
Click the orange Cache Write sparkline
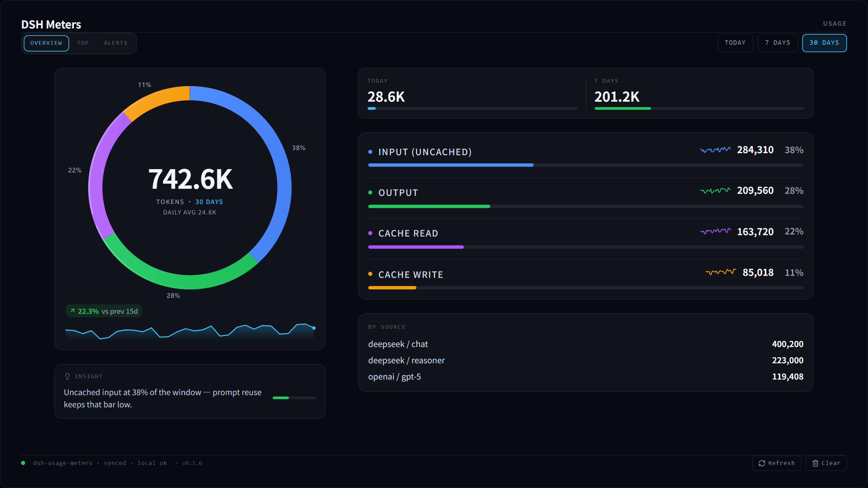[721, 272]
